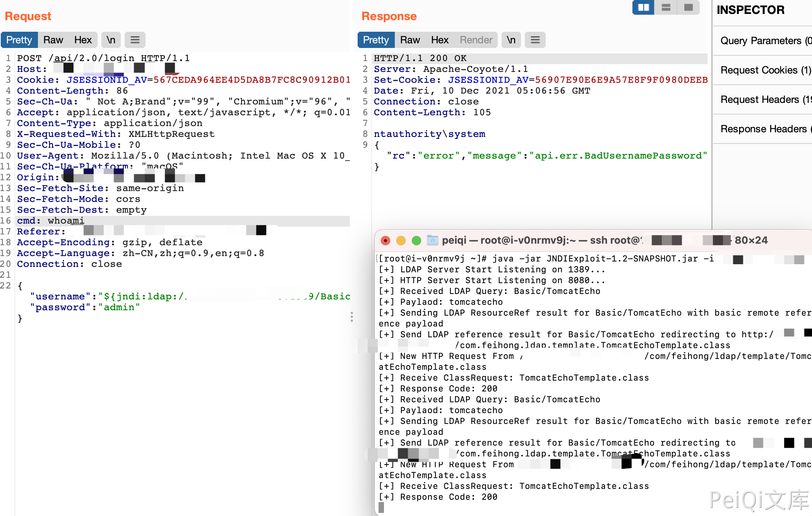Toggle non-printable \n characters in Response
This screenshot has height=516, width=812.
pos(511,40)
